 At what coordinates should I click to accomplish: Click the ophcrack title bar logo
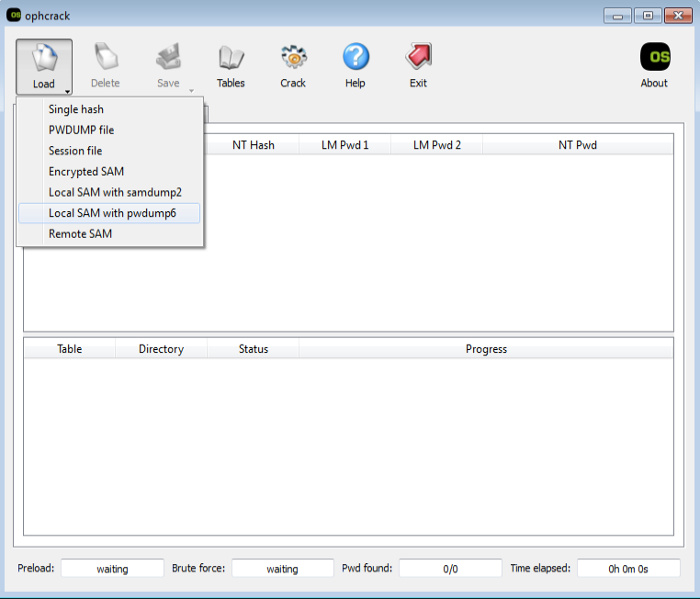coord(16,16)
